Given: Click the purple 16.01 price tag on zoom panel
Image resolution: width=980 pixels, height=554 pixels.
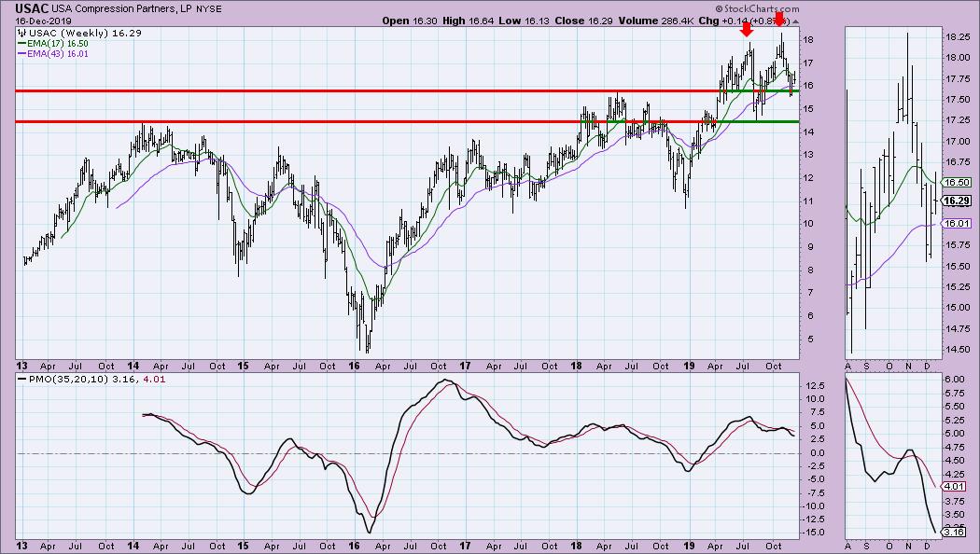Looking at the screenshot, I should [x=957, y=224].
